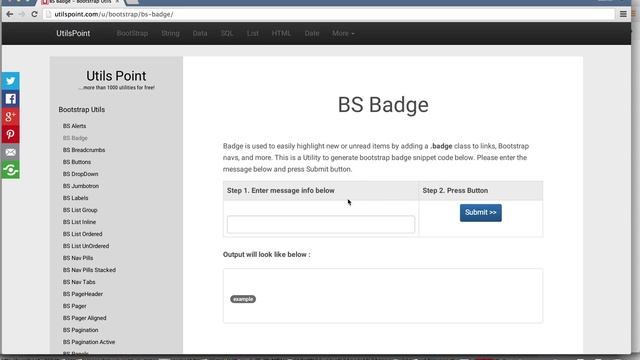
Task: Share page on Google Plus
Action: tap(10, 117)
